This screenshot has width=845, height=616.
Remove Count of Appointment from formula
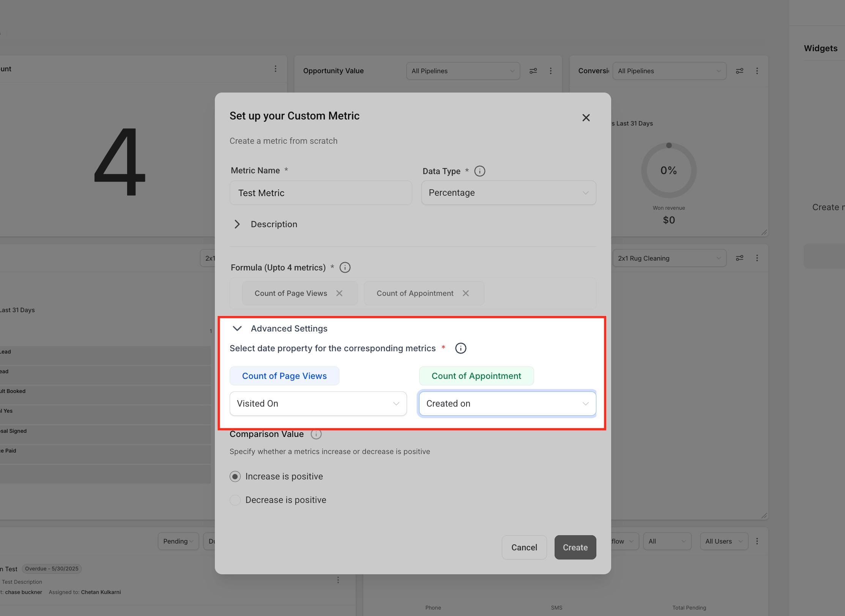click(x=466, y=293)
